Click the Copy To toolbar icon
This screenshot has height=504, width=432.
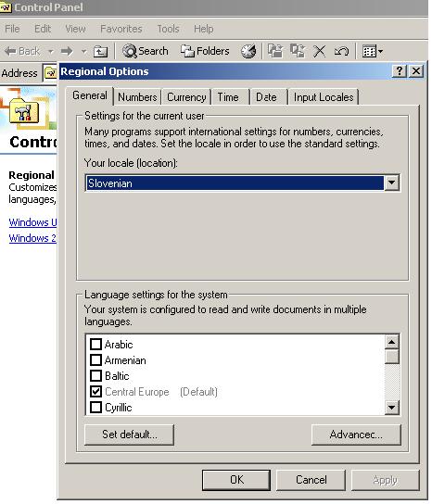click(x=298, y=51)
